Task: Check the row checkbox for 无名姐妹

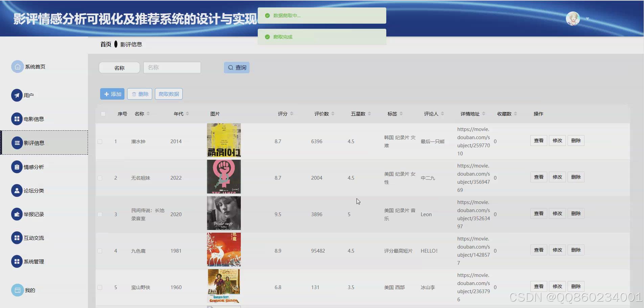Action: [x=100, y=178]
